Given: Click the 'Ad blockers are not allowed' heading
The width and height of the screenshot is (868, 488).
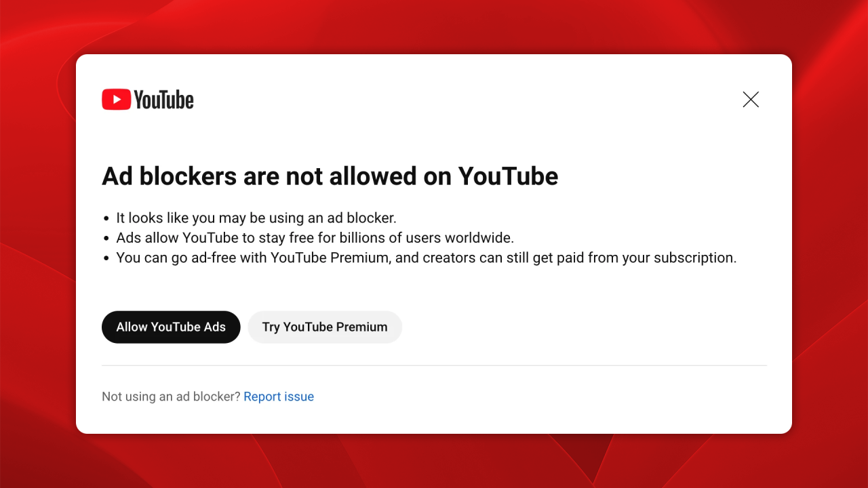Looking at the screenshot, I should click(x=330, y=176).
